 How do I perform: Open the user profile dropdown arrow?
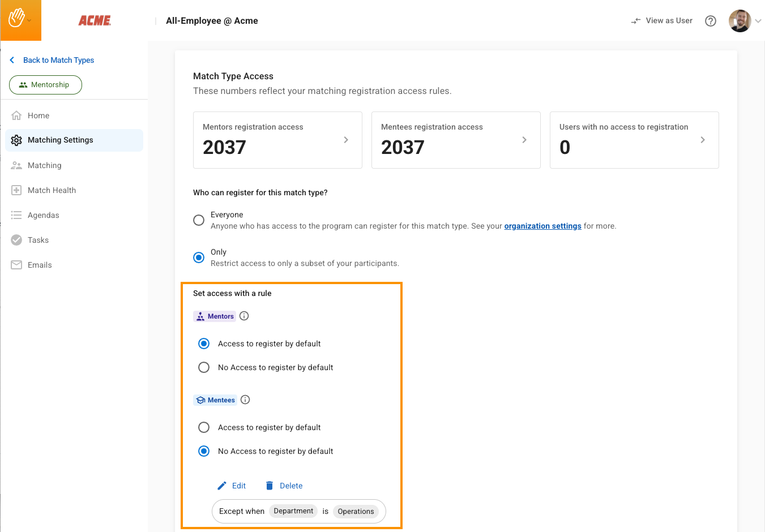pos(758,21)
